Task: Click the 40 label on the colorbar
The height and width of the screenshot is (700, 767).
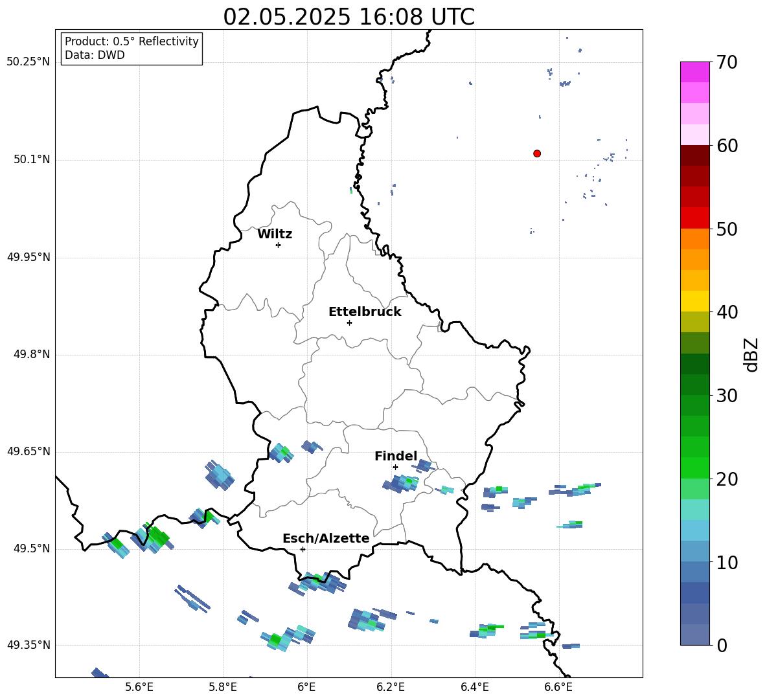Action: (727, 312)
